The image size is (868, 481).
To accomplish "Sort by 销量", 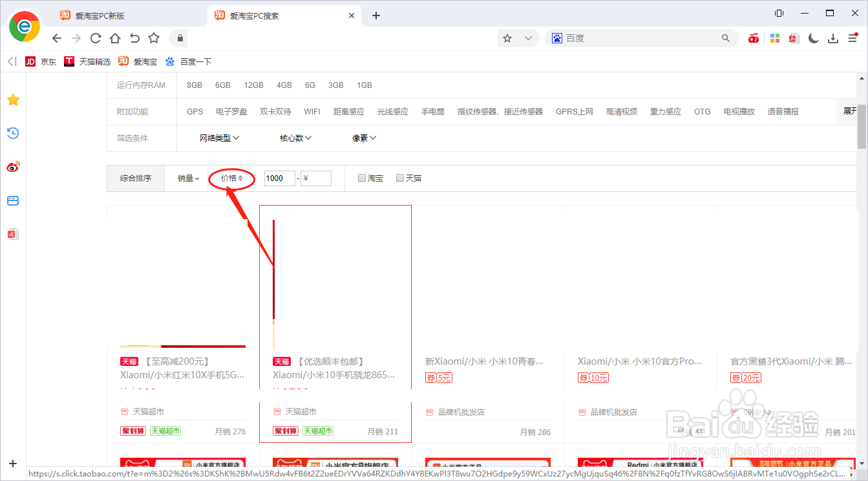I will pyautogui.click(x=189, y=178).
